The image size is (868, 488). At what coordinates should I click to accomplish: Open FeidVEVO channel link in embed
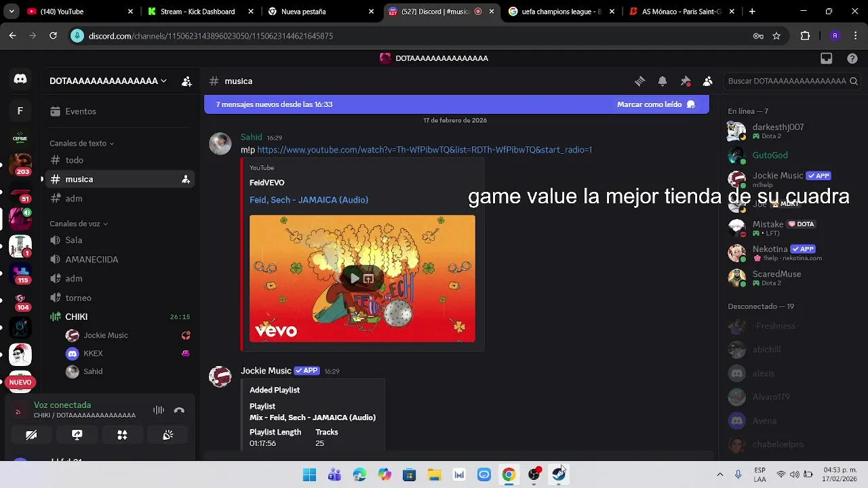click(267, 183)
